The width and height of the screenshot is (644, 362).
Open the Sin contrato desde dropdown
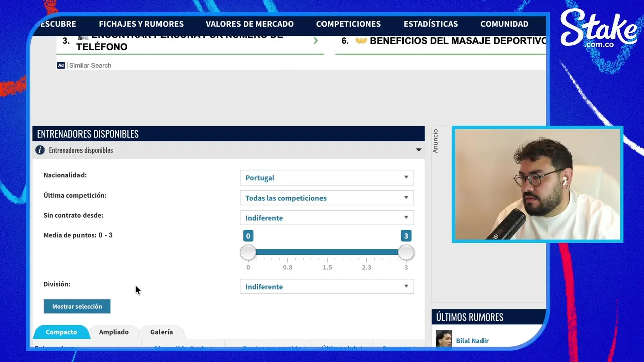click(327, 218)
